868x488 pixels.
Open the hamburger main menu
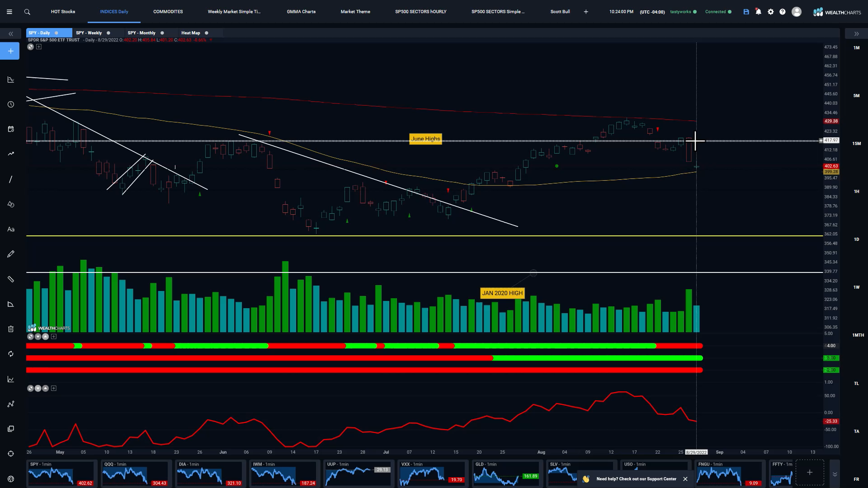click(9, 12)
